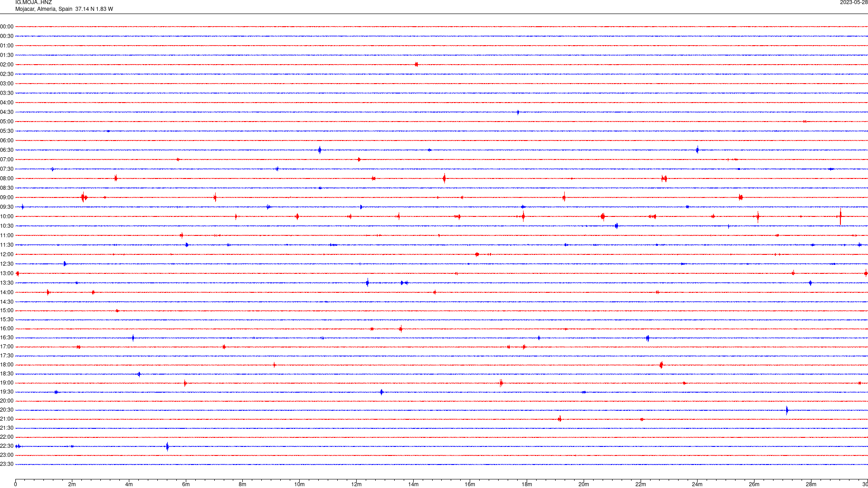Click the 23:30 time label

click(x=7, y=464)
